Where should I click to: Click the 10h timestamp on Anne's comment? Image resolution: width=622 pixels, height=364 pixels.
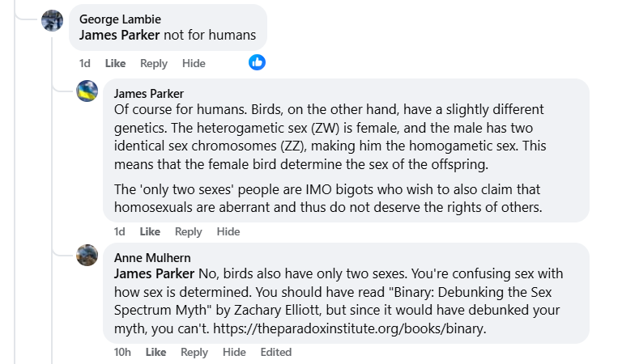123,352
